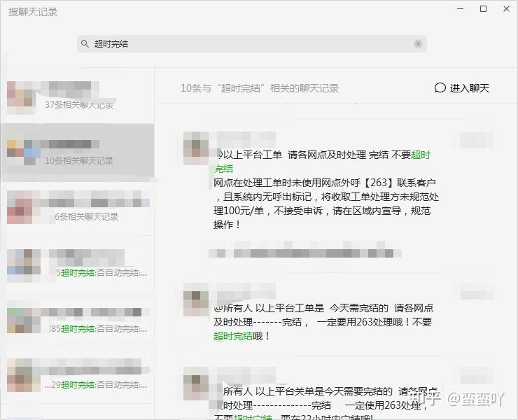518x420 pixels.
Task: Click the avatar beside the @所有人 以上平台工单是 message
Action: [x=196, y=299]
